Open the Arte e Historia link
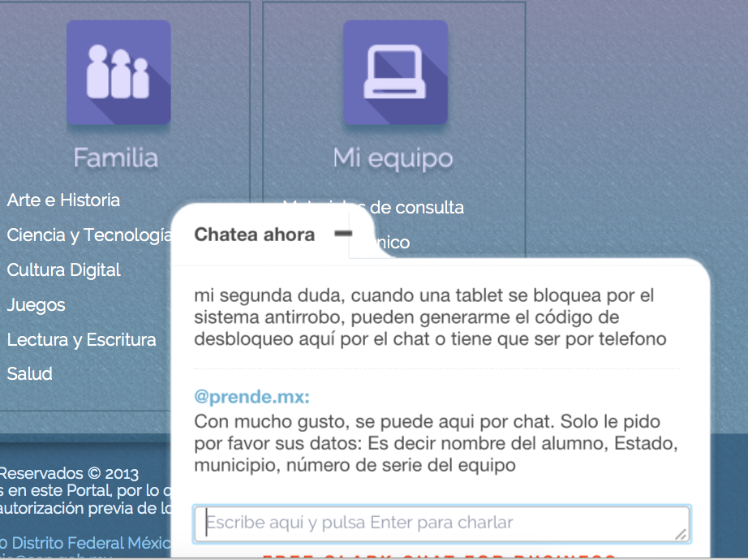The width and height of the screenshot is (748, 560). (63, 200)
